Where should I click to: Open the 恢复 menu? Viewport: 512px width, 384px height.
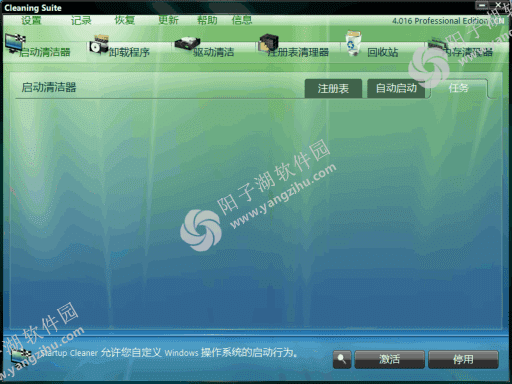[125, 20]
